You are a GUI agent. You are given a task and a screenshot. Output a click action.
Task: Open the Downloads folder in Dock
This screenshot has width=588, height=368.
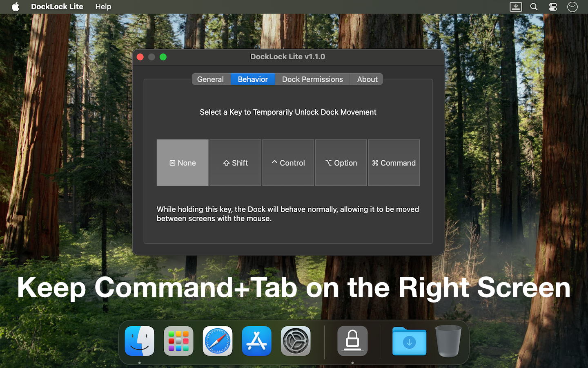[409, 341]
